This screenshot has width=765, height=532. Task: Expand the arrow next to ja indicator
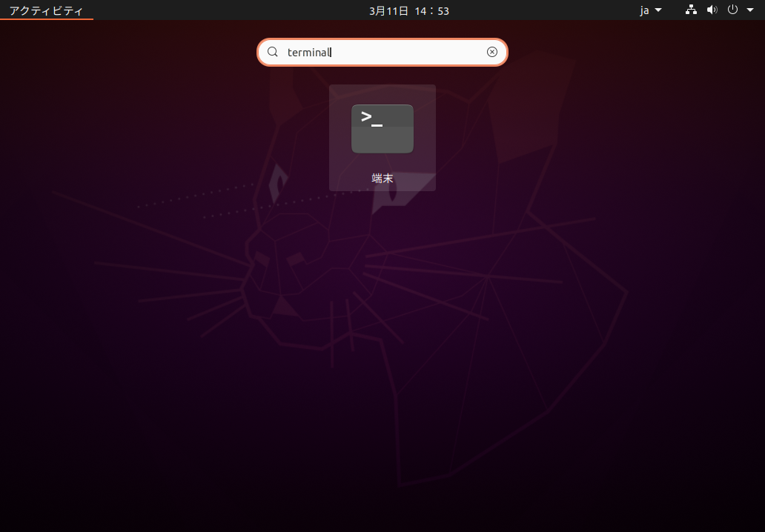pos(658,10)
